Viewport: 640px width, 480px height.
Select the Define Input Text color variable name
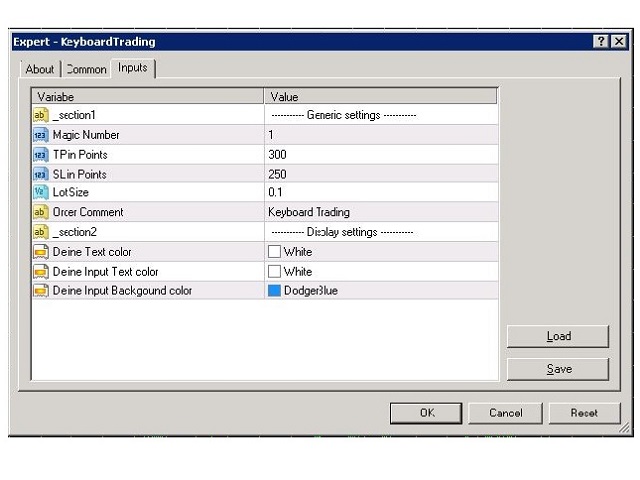point(105,271)
